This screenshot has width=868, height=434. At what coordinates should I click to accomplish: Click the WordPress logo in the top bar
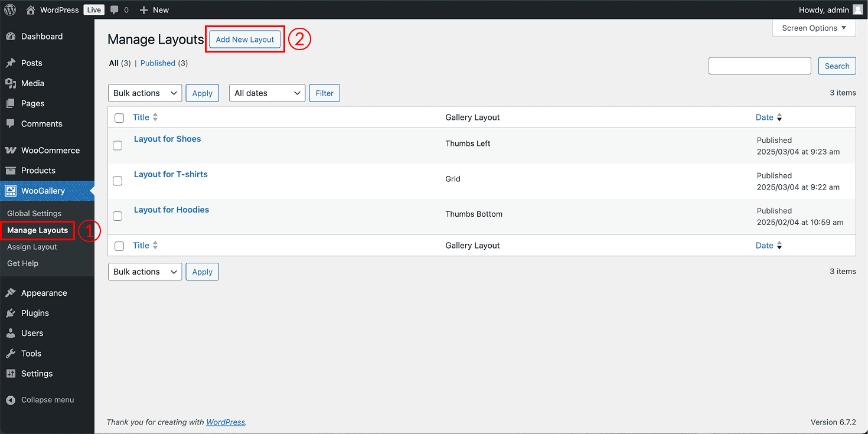coord(10,9)
